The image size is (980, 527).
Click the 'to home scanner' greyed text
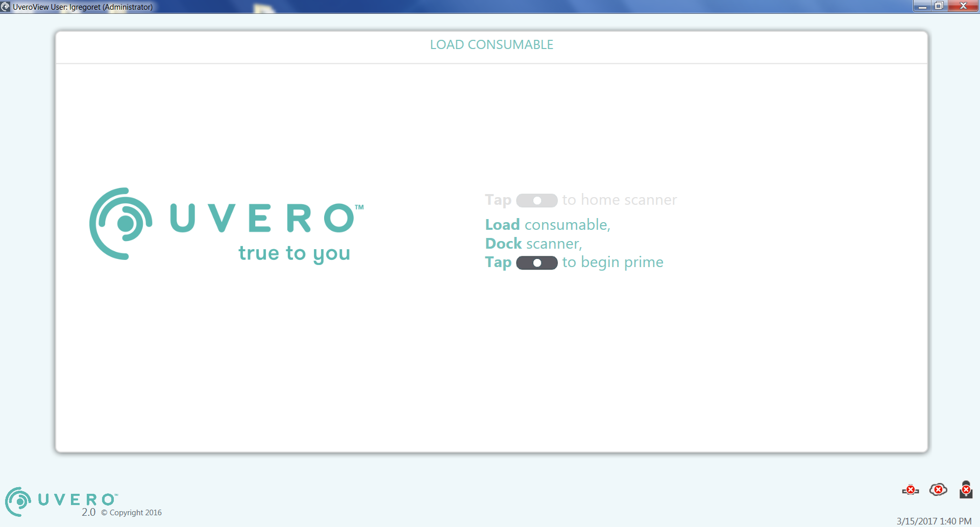[620, 200]
